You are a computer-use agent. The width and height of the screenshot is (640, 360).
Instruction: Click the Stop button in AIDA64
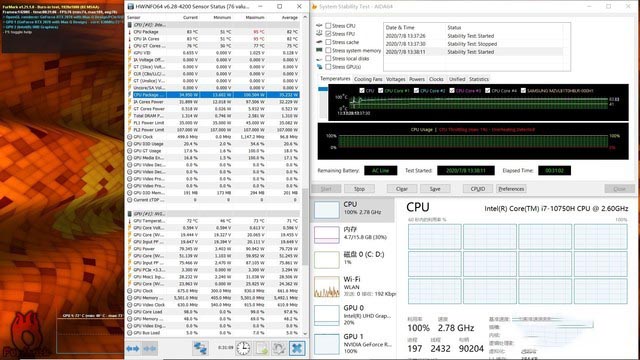[359, 189]
